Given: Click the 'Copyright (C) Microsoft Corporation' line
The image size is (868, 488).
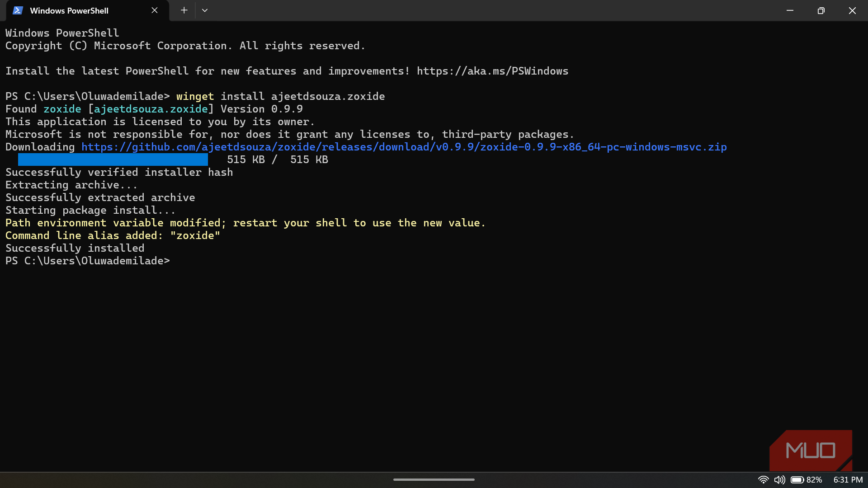Looking at the screenshot, I should click(185, 46).
